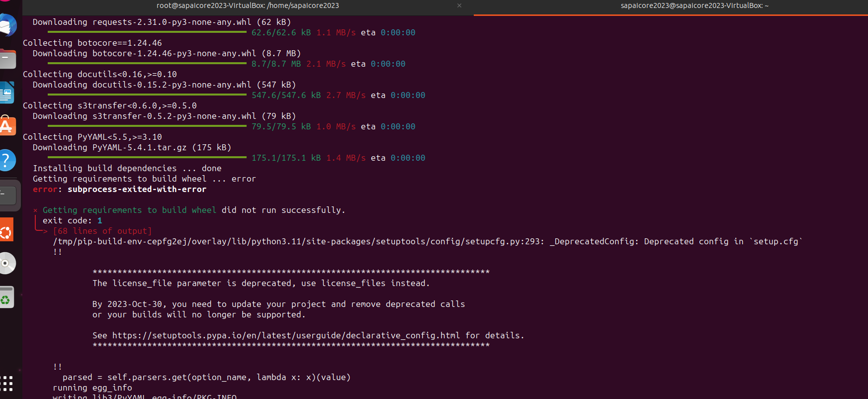Click the setuptools.pypa.io declarative_config link
Viewport: 868px width, 399px height.
pyautogui.click(x=286, y=335)
